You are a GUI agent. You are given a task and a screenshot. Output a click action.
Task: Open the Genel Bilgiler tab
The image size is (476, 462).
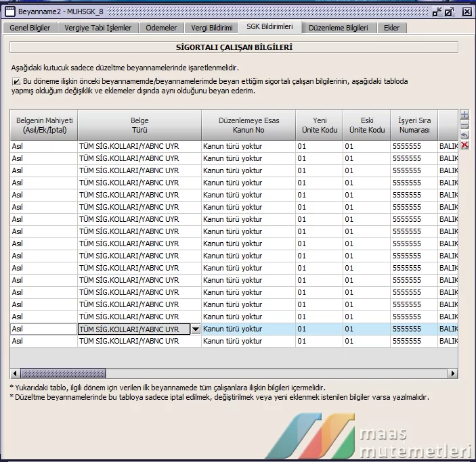coord(30,28)
